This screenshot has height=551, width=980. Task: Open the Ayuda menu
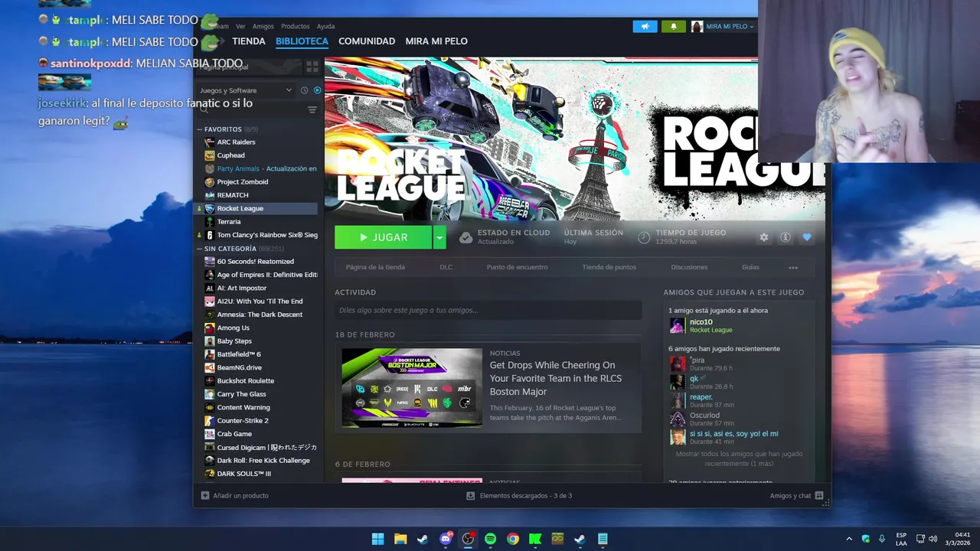326,26
